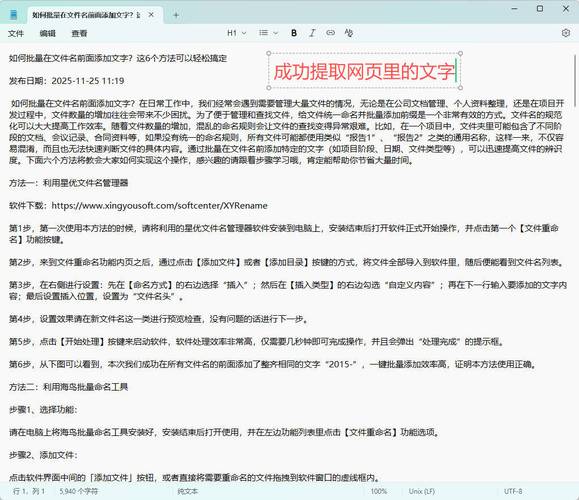Close the 如何批量在文件名前面添加文字 tab
This screenshot has height=500, width=579.
pos(151,15)
